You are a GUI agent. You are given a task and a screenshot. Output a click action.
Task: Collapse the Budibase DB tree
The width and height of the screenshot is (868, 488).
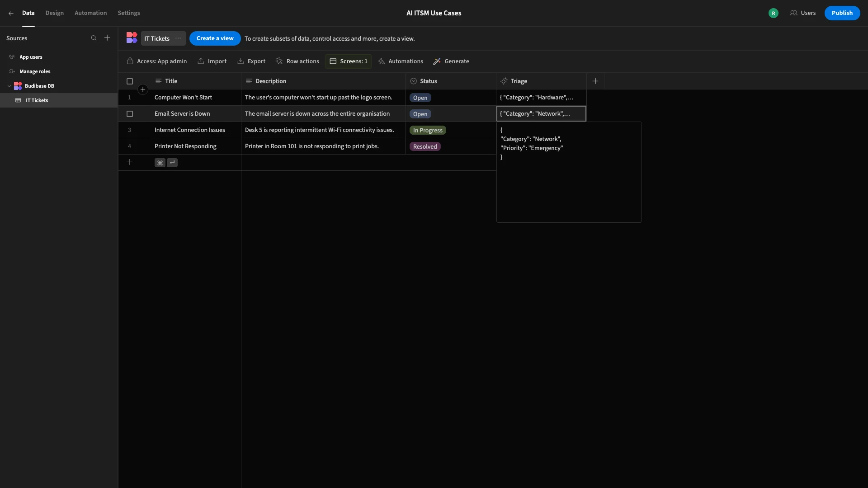[x=9, y=86]
